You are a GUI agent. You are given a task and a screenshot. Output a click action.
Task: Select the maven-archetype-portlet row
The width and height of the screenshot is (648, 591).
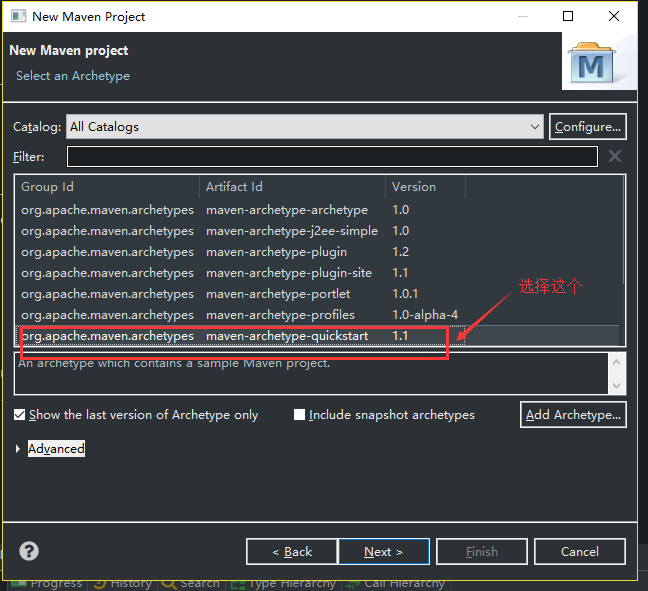(x=319, y=294)
